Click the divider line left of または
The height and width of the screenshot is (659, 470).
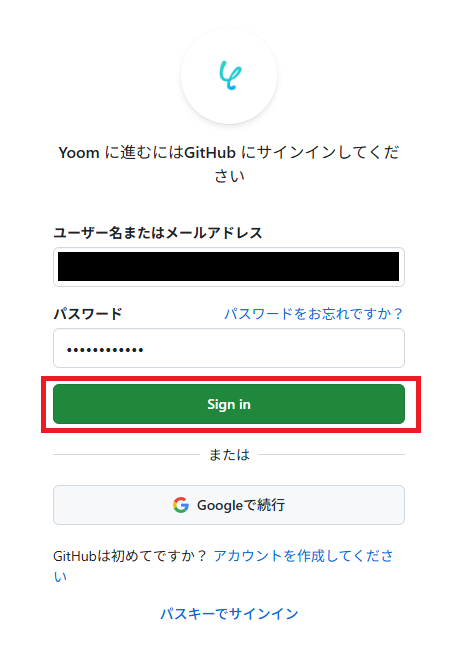point(126,454)
